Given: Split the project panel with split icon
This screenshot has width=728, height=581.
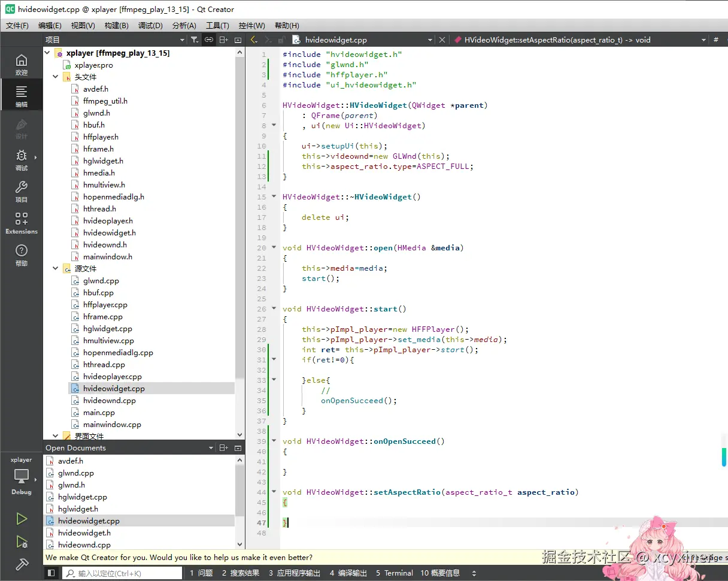Looking at the screenshot, I should tap(223, 40).
